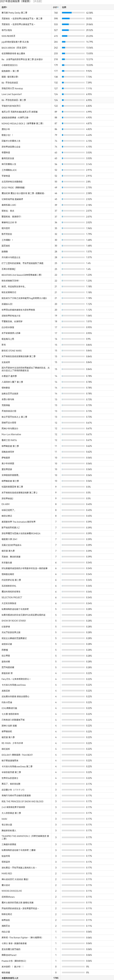The height and width of the screenshot is (980, 114).
Task: Select the BACK ARROW row
Action: [x=57, y=48]
